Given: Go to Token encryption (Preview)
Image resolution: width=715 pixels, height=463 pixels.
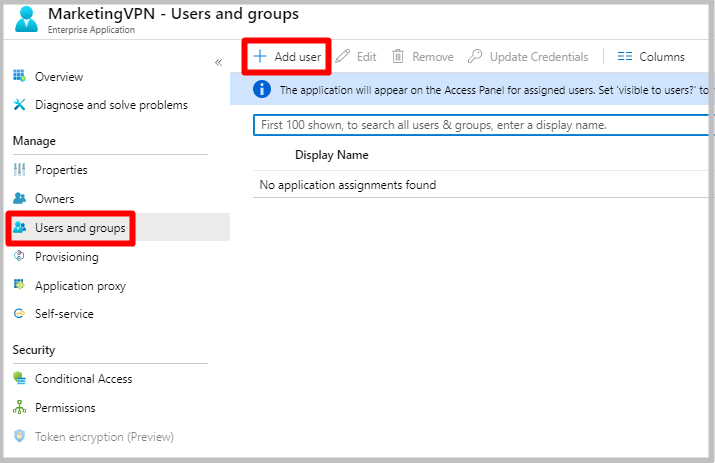Looking at the screenshot, I should (104, 437).
